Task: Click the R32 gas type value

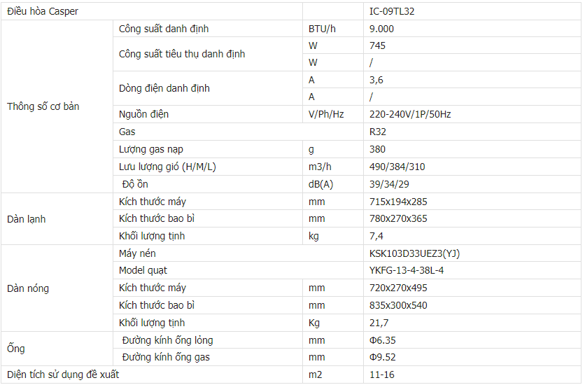Action: (x=377, y=132)
